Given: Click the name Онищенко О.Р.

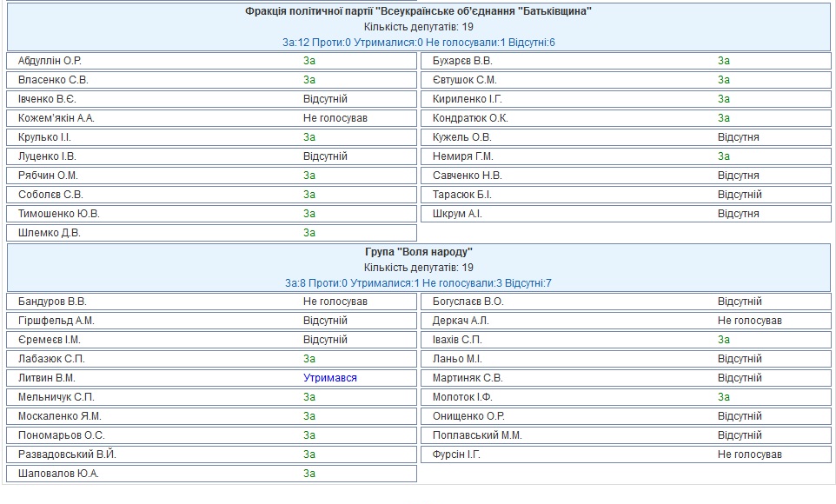Looking at the screenshot, I should 468,416.
